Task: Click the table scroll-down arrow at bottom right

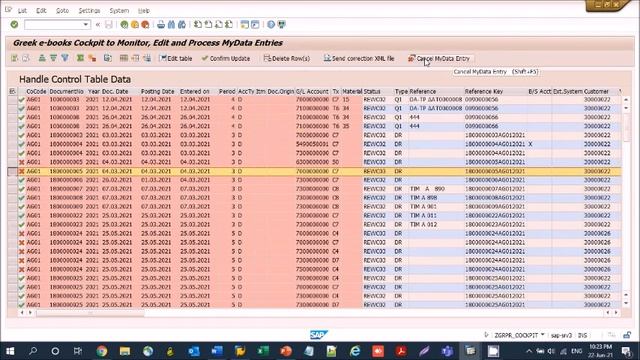Action: 626,303
